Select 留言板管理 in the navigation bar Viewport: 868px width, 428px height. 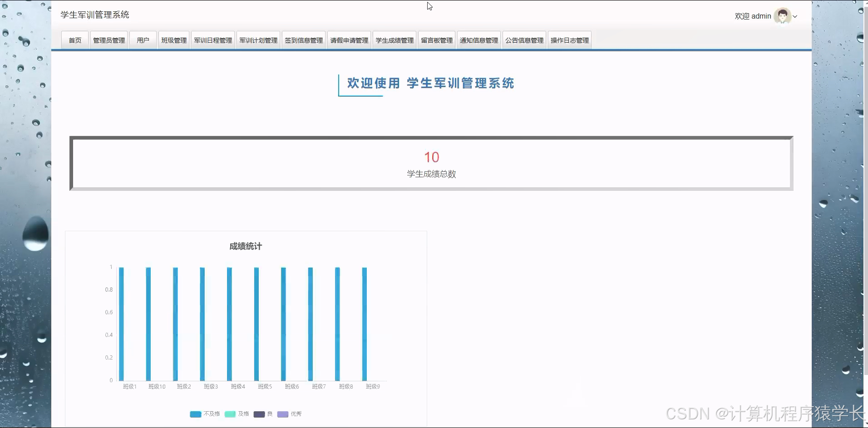coord(436,40)
